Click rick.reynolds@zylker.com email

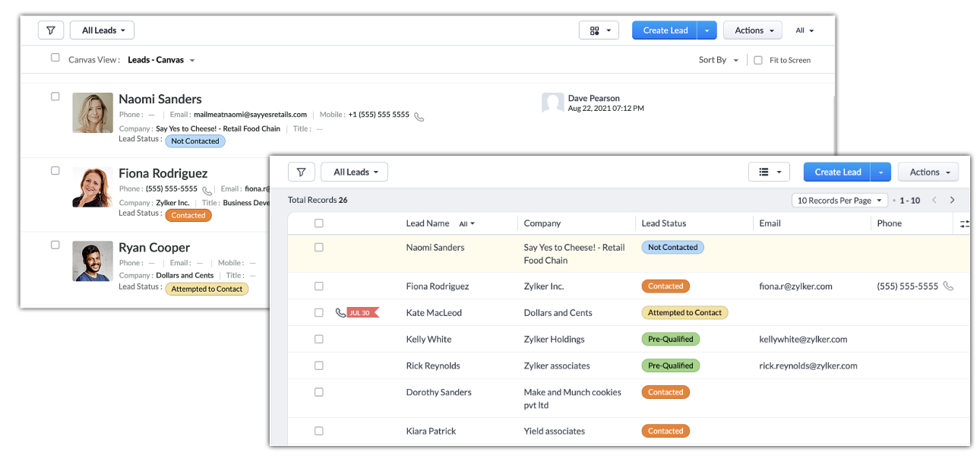coord(808,365)
